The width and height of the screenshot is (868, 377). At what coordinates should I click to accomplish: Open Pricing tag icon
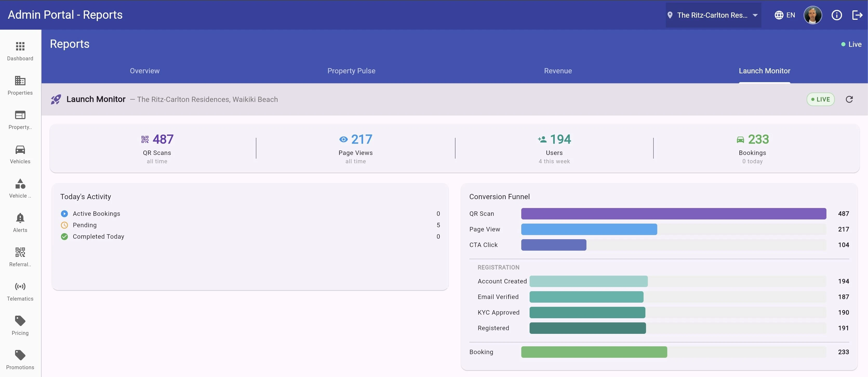[x=20, y=321]
